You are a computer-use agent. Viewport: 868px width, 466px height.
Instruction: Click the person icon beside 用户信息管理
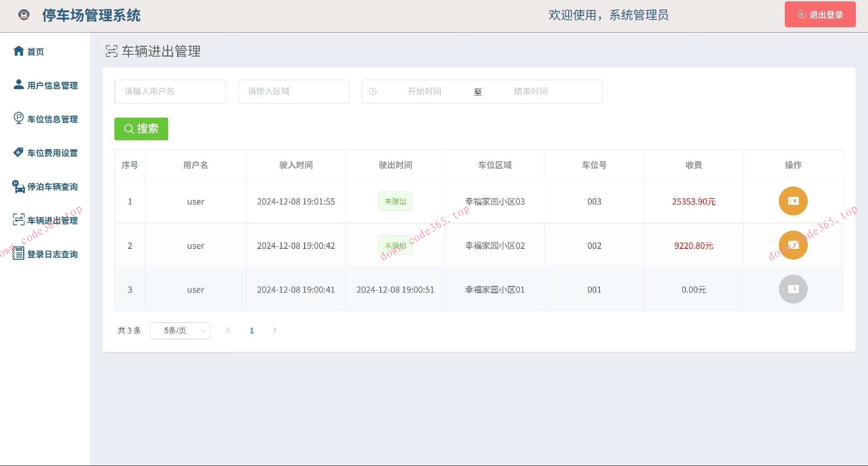19,85
